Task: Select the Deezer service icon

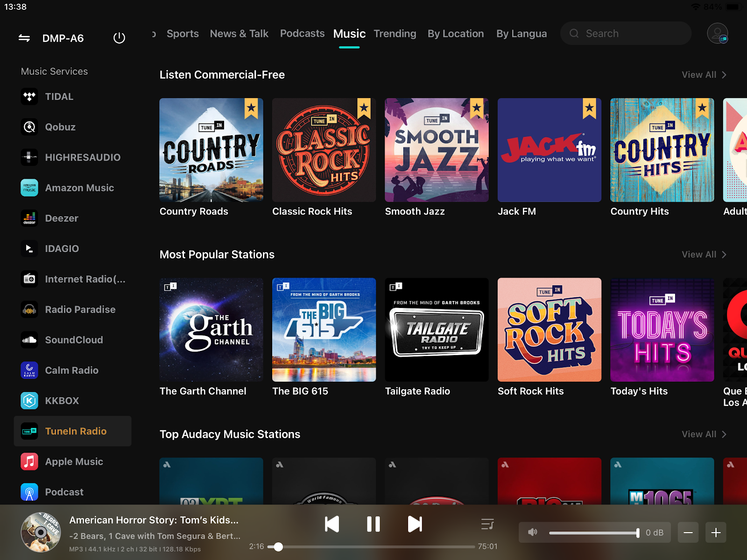Action: 29,218
